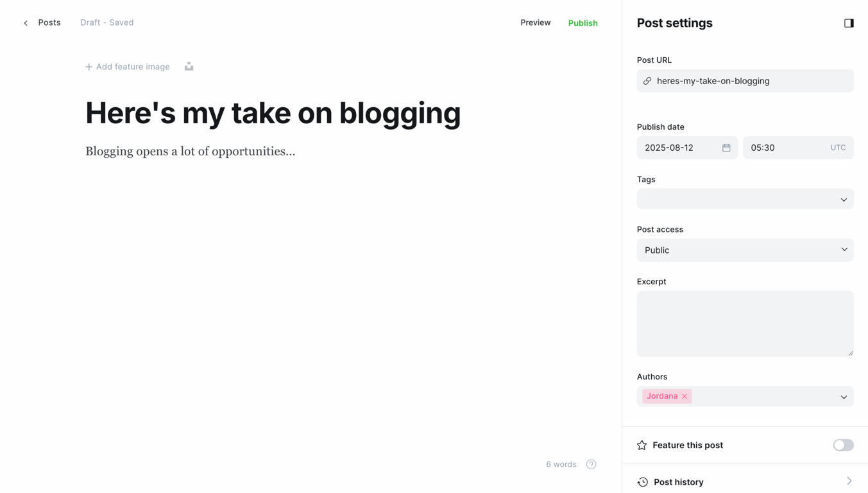Navigate back to the Posts list

(x=49, y=22)
